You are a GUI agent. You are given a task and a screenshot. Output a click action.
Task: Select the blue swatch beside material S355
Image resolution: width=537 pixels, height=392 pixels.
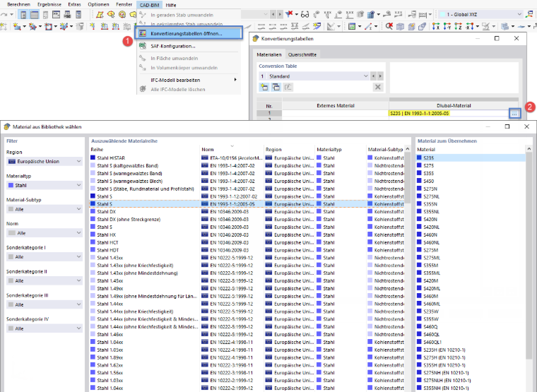[419, 173]
